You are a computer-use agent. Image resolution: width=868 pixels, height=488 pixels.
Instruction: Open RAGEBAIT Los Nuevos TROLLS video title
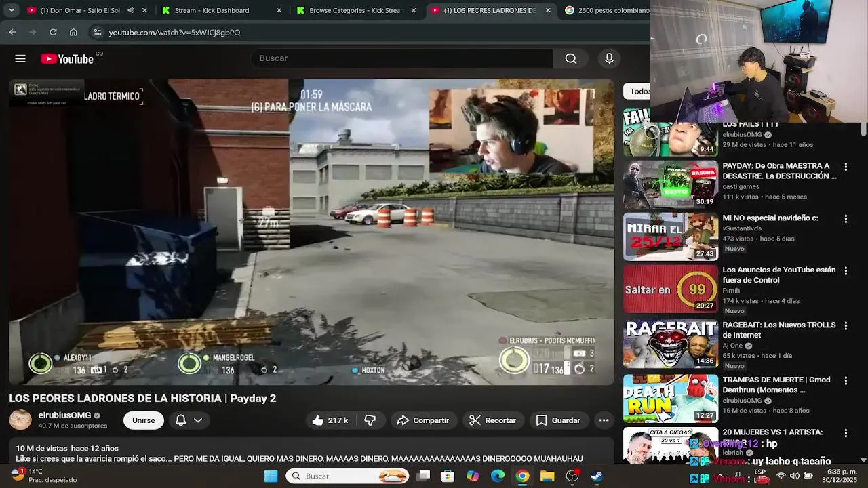(778, 330)
